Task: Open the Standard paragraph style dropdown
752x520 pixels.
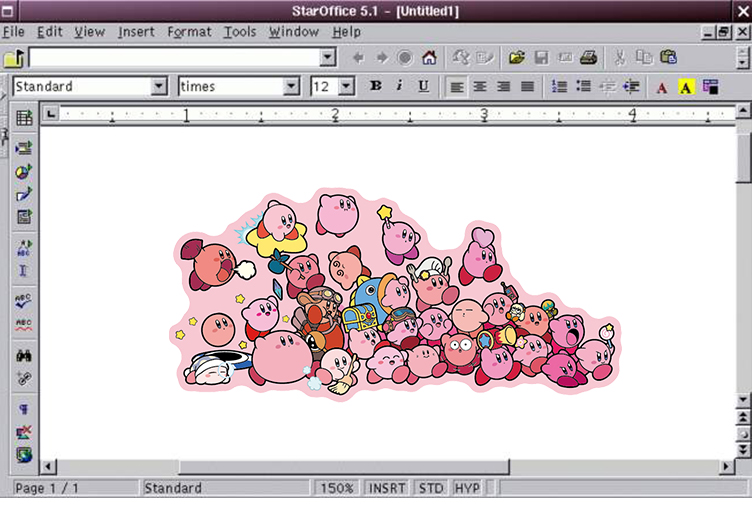Action: 158,87
